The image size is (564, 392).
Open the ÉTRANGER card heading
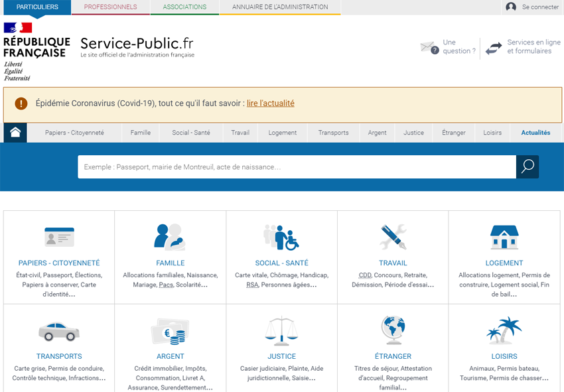point(393,356)
